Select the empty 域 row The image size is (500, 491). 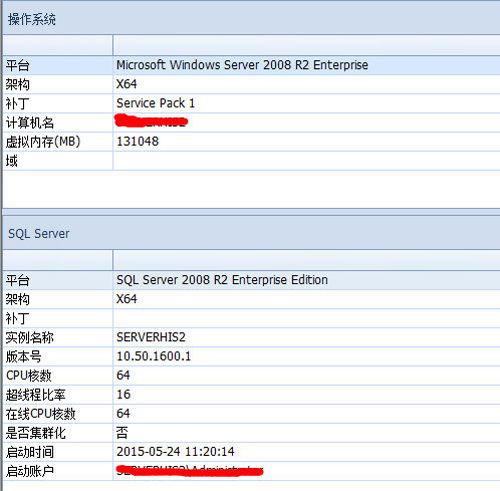pos(251,161)
